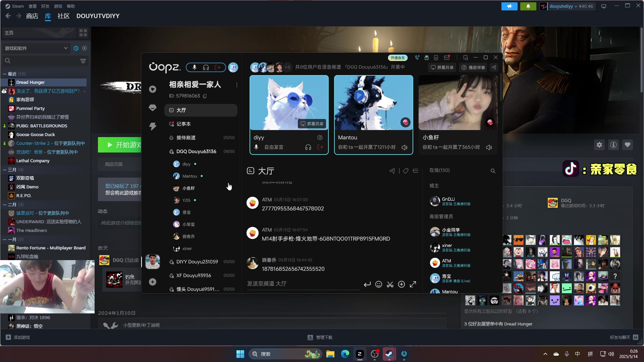Image resolution: width=644 pixels, height=362 pixels.
Task: Select the 大厅 channel
Action: (201, 110)
